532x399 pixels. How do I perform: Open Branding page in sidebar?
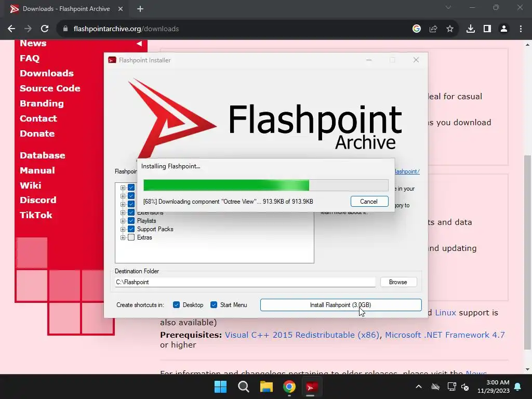pos(42,103)
